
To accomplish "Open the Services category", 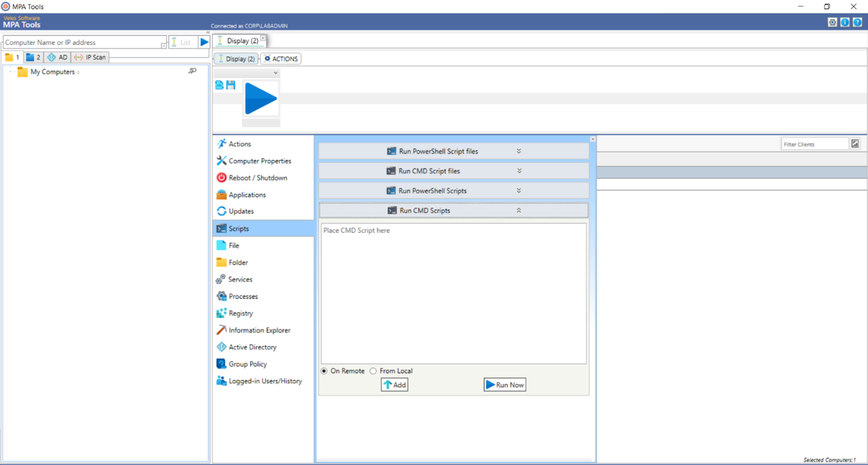I will (x=263, y=279).
